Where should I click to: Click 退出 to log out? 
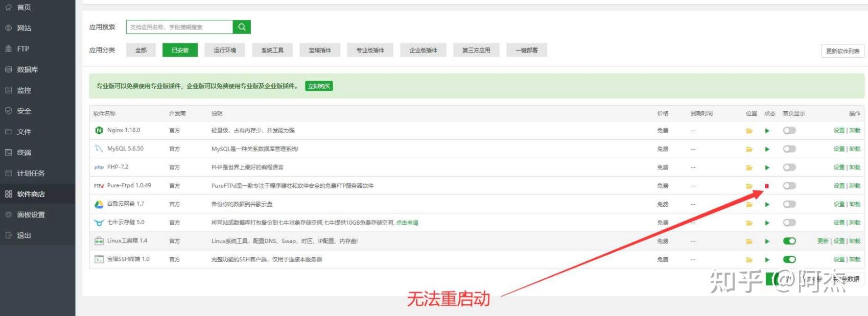pyautogui.click(x=24, y=235)
